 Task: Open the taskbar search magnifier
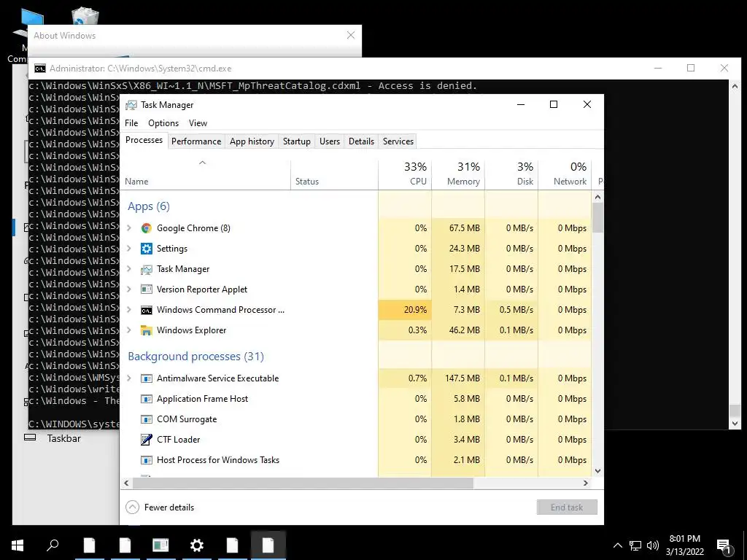point(53,545)
